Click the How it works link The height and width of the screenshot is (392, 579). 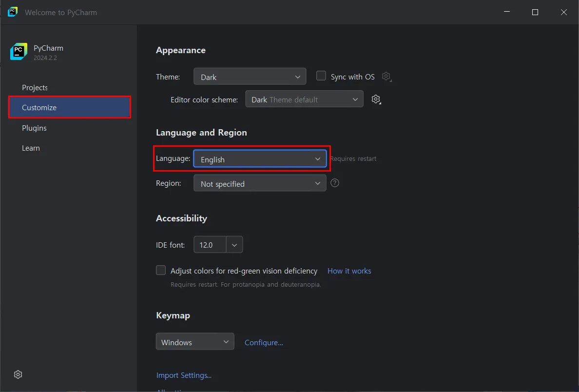pyautogui.click(x=349, y=271)
